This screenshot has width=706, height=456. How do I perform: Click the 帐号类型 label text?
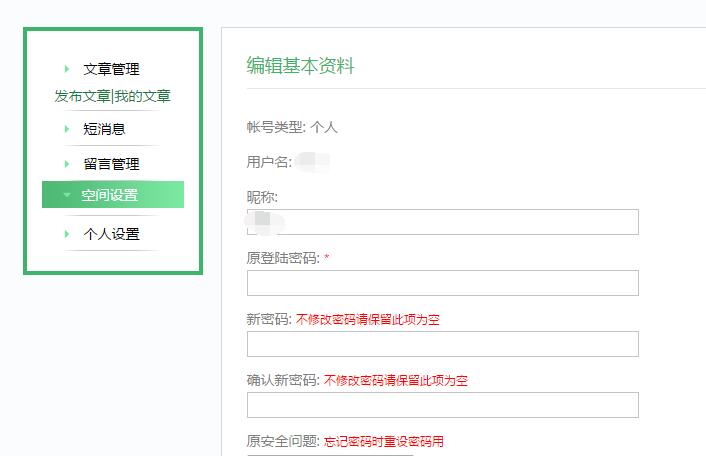[276, 127]
